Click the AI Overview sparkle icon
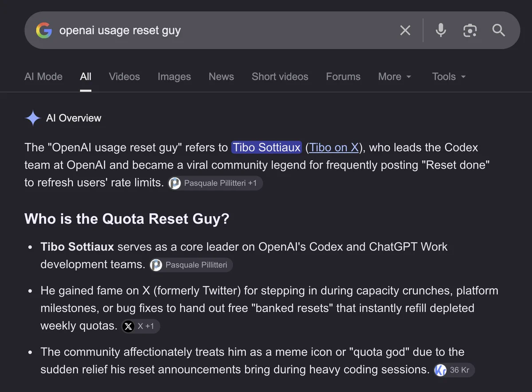The height and width of the screenshot is (392, 532). point(33,118)
